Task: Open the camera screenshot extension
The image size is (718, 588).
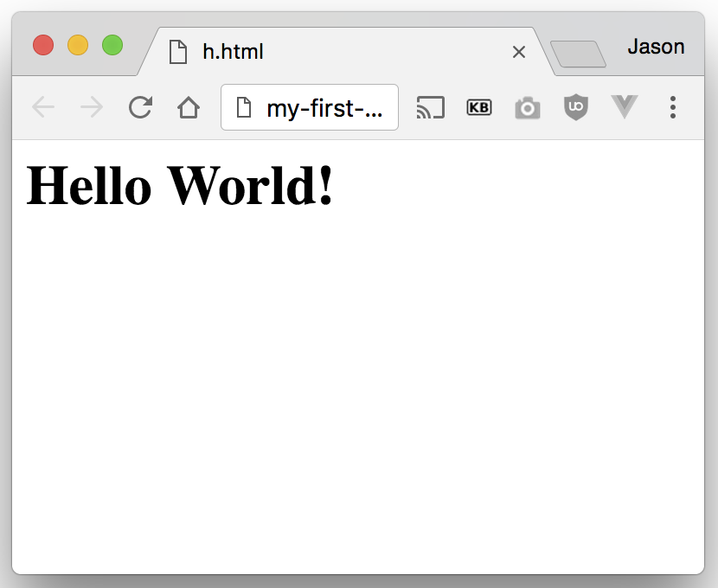Action: pyautogui.click(x=527, y=108)
